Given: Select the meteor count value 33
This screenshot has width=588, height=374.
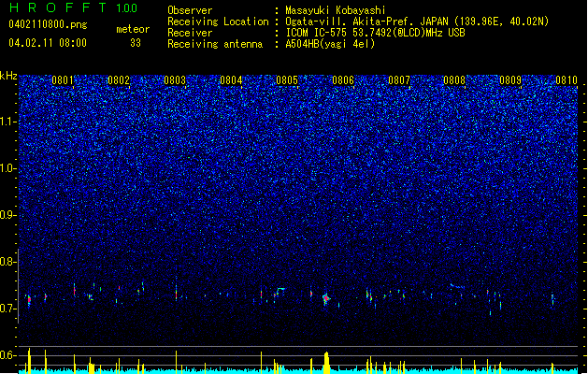Looking at the screenshot, I should (x=136, y=43).
